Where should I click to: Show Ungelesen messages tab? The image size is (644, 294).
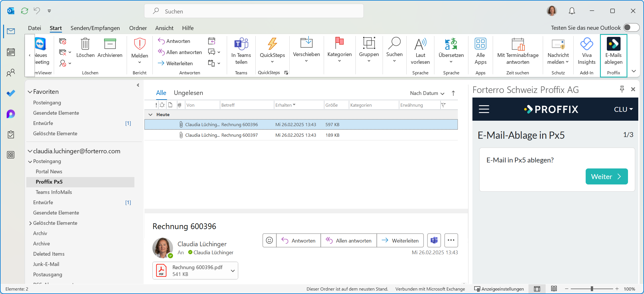[188, 93]
